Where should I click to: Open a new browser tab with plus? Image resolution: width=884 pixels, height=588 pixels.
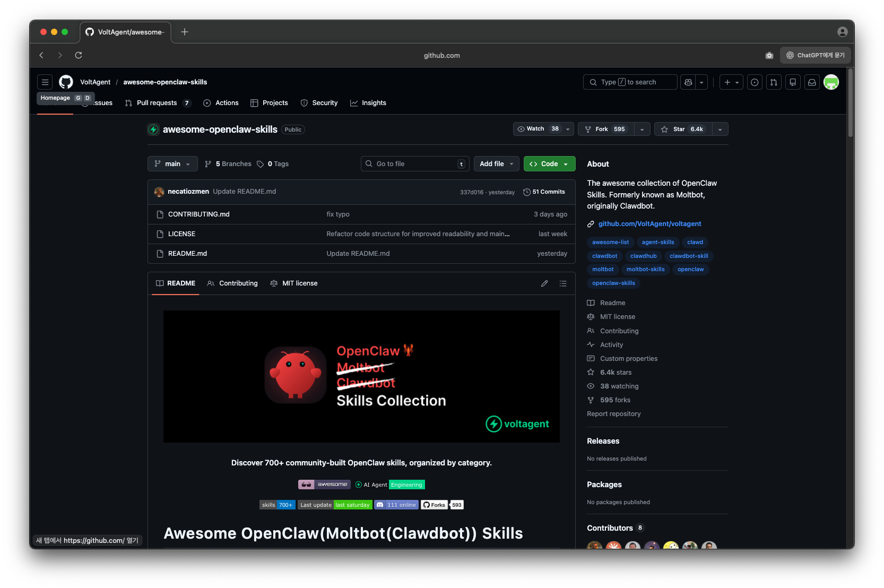(185, 32)
